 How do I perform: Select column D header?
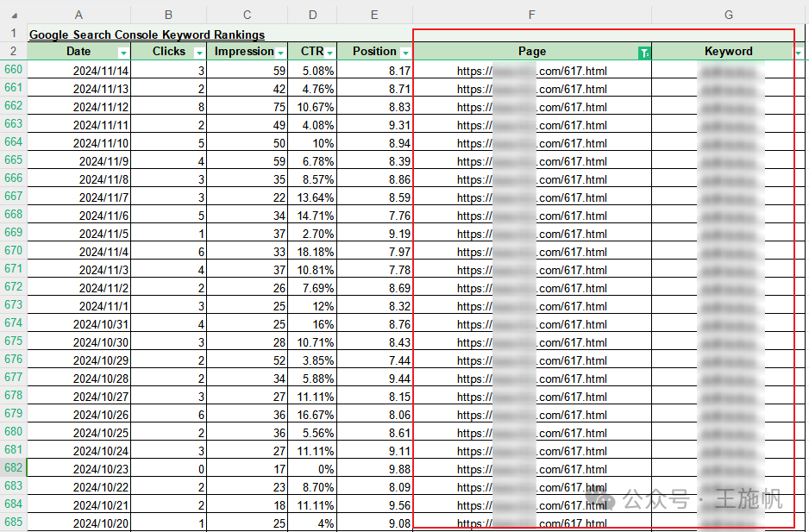(x=313, y=15)
